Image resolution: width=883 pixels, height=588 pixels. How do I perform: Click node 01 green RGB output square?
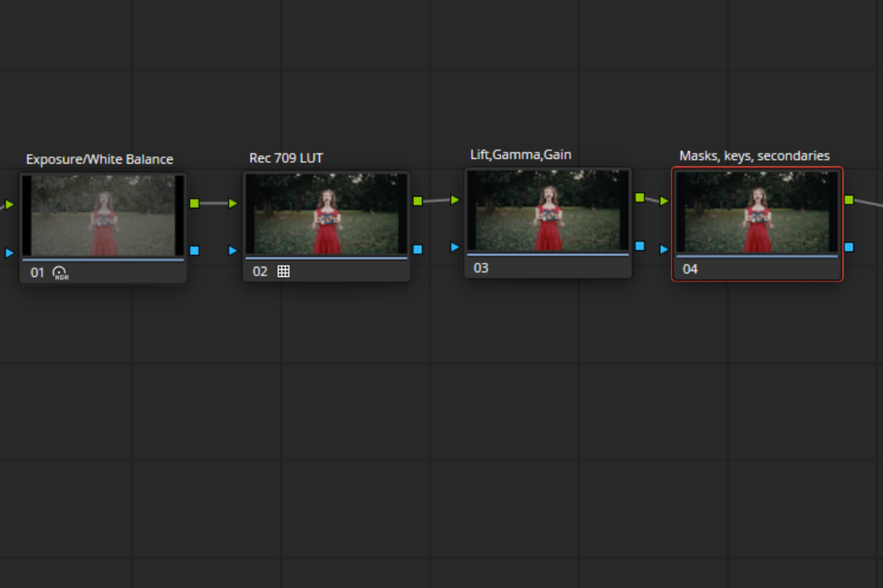(195, 203)
